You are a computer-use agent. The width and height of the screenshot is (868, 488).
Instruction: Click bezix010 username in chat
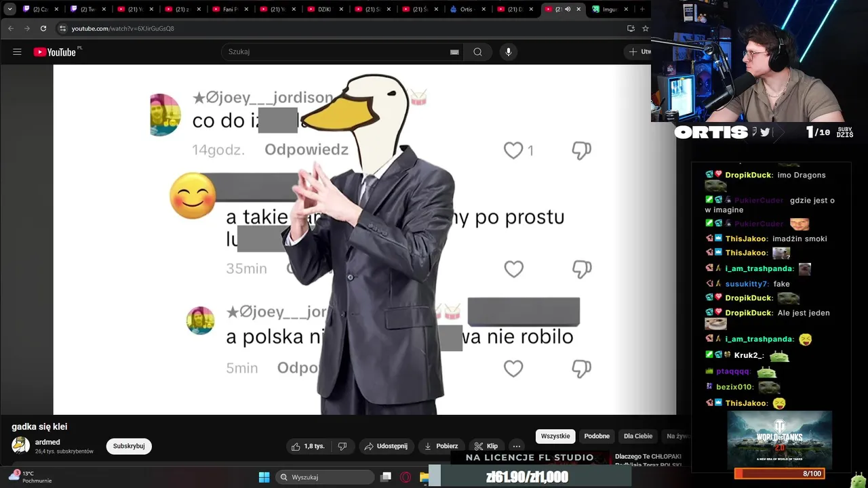tap(734, 387)
